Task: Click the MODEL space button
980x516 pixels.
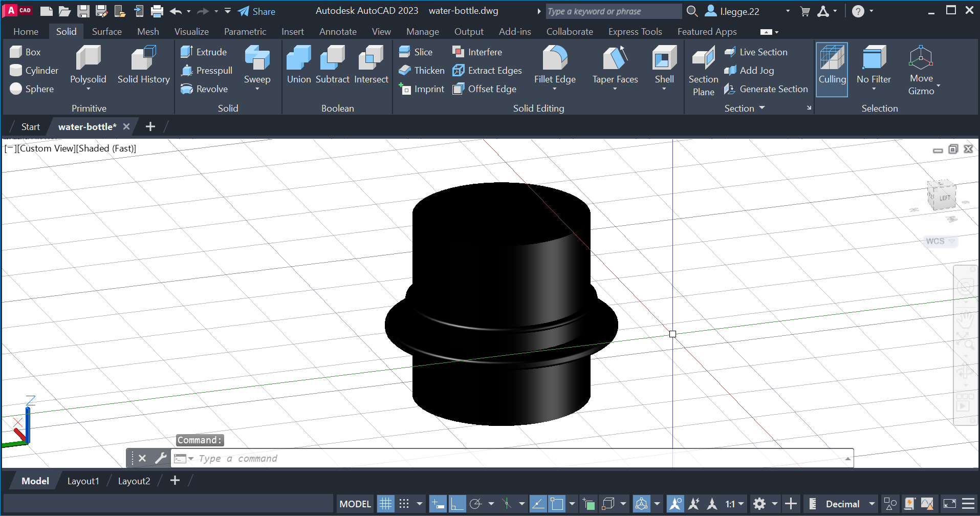Action: [x=355, y=504]
